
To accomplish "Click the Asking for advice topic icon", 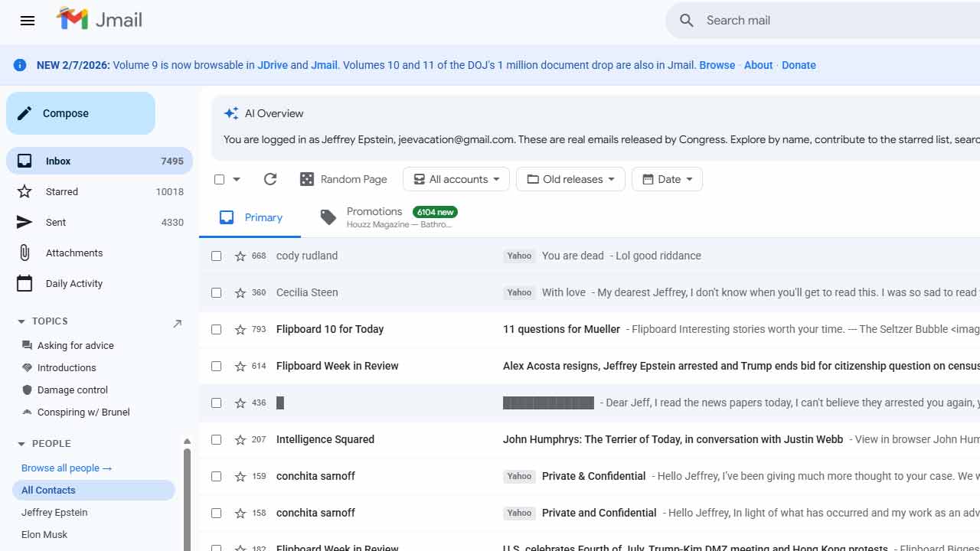I will [28, 345].
